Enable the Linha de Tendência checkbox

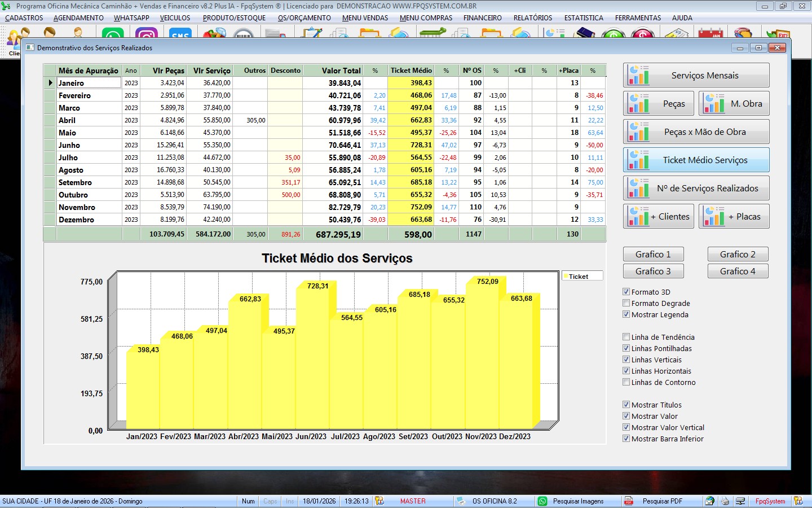[626, 337]
